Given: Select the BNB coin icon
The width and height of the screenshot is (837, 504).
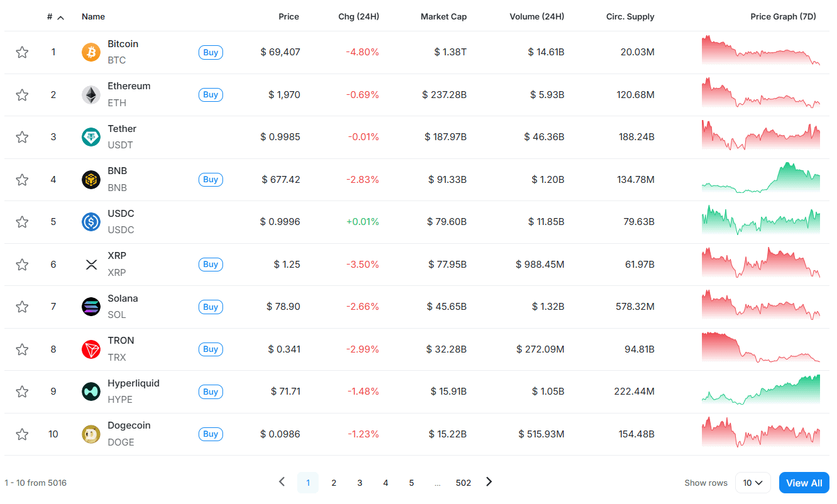Looking at the screenshot, I should 91,180.
